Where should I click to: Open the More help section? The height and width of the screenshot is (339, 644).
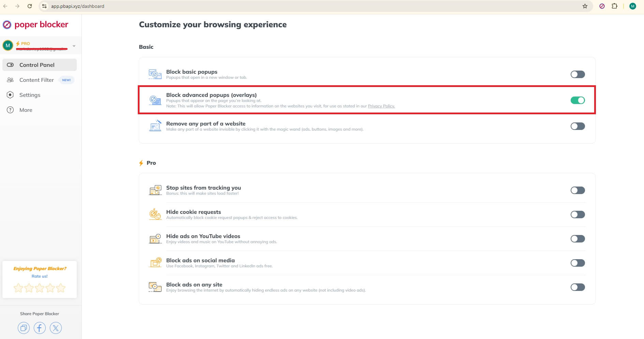pos(10,110)
